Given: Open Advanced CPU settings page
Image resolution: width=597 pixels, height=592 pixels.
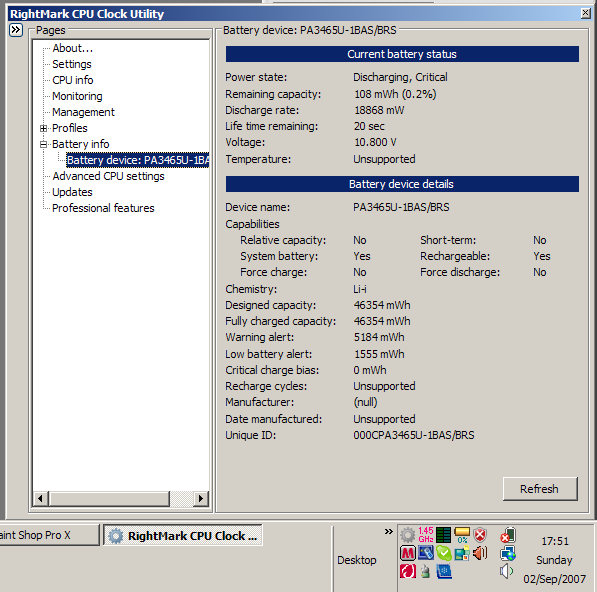Looking at the screenshot, I should 108,176.
